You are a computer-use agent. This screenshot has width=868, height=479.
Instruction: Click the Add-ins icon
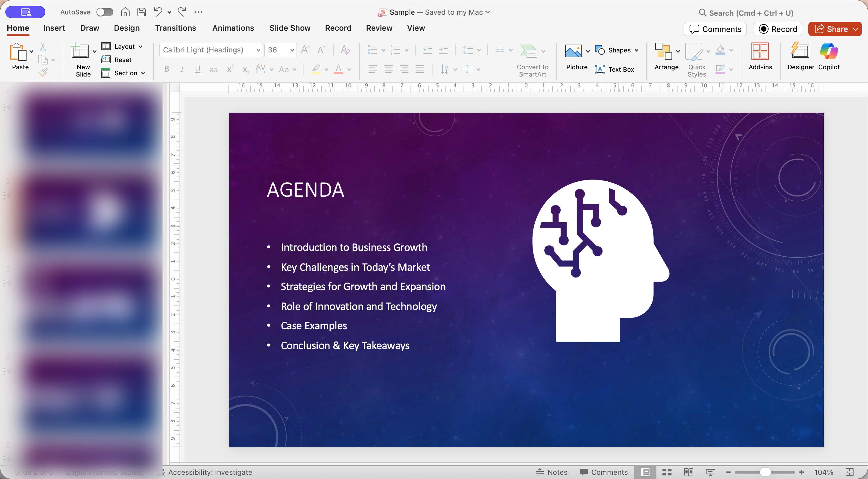click(x=760, y=52)
